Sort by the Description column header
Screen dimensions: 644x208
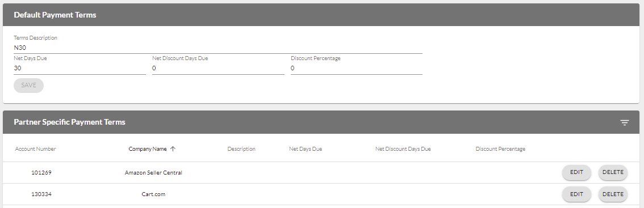pyautogui.click(x=241, y=149)
